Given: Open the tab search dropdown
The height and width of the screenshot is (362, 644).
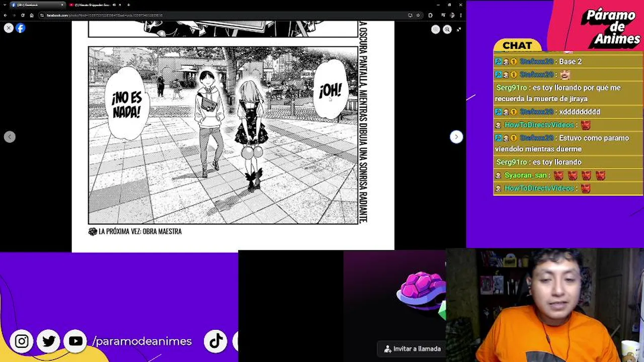Looking at the screenshot, I should (x=5, y=5).
